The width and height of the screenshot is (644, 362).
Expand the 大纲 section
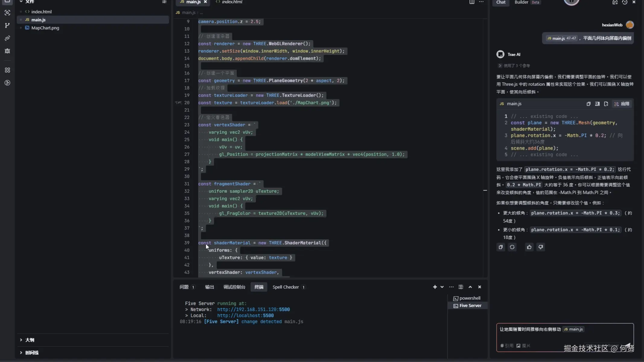[x=29, y=340]
